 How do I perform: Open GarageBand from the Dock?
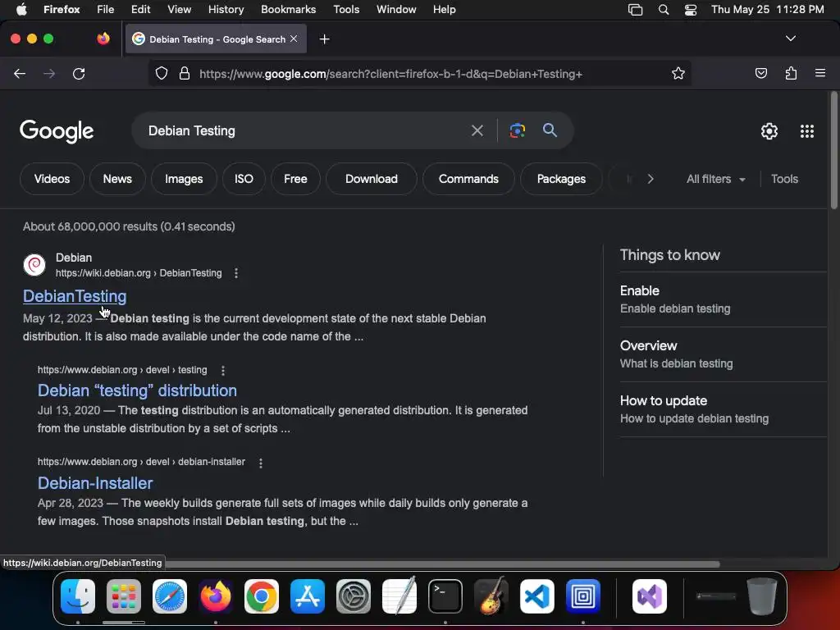491,596
